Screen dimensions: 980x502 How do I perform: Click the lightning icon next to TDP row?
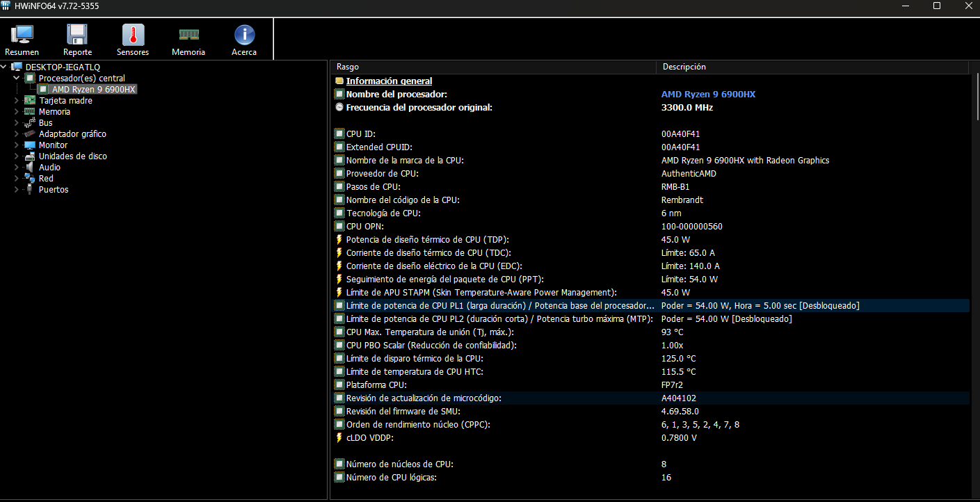tap(339, 239)
